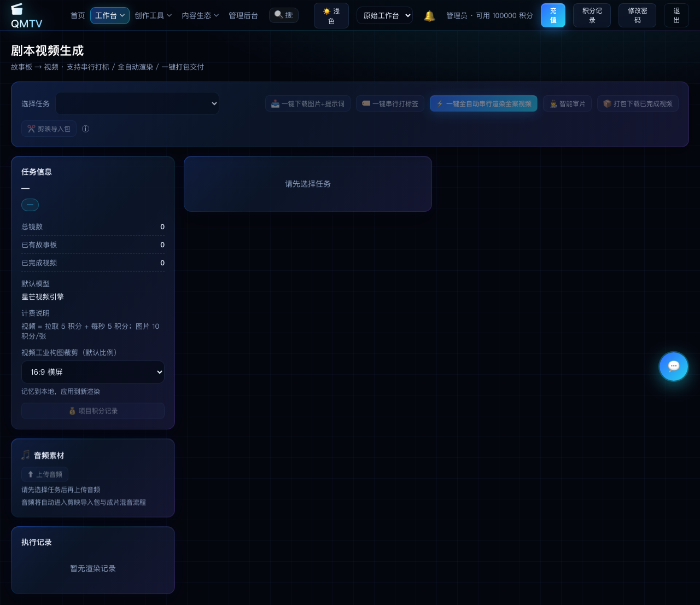Screen dimensions: 700x605
Task: Click the dash status pill under 任务信息
Action: coord(30,205)
